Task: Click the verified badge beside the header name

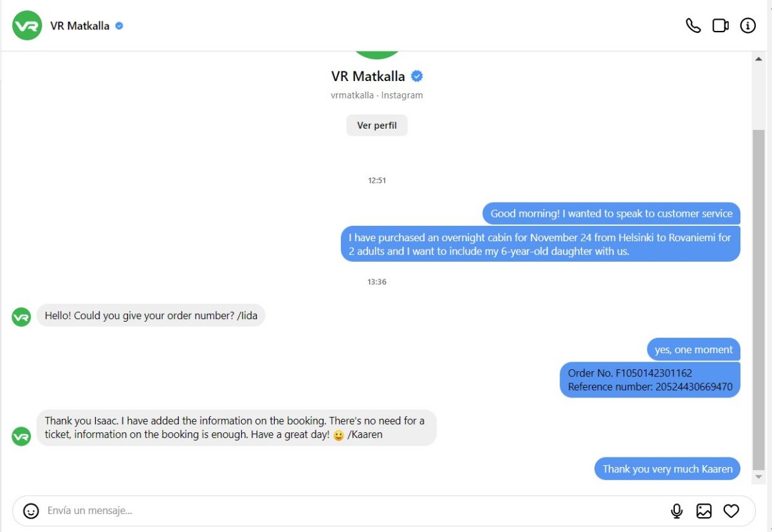Action: click(x=119, y=26)
